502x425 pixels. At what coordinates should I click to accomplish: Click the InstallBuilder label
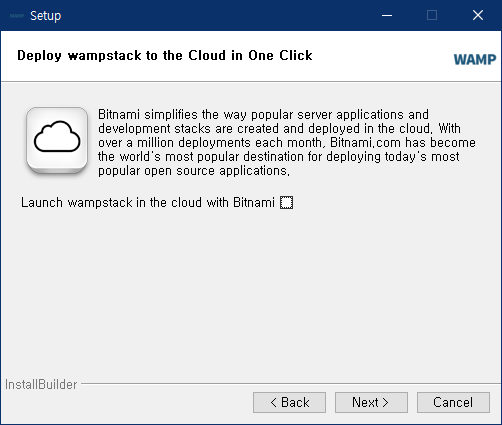[x=41, y=384]
